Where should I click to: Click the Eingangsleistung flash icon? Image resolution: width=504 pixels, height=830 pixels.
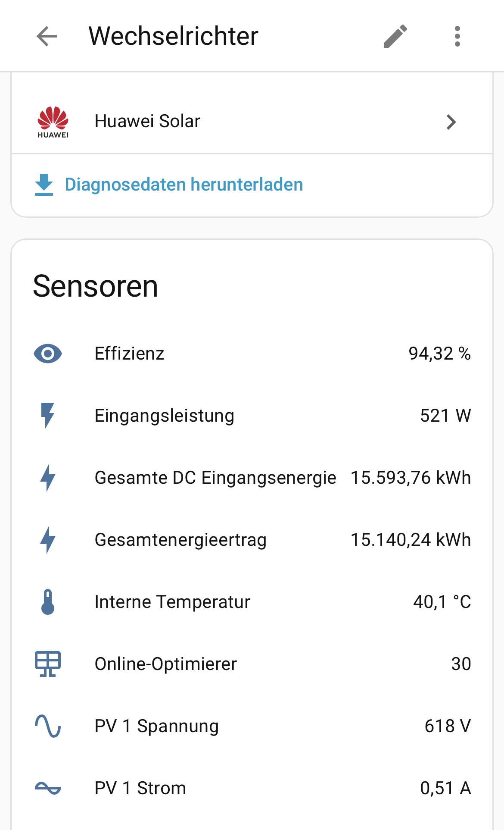point(48,416)
